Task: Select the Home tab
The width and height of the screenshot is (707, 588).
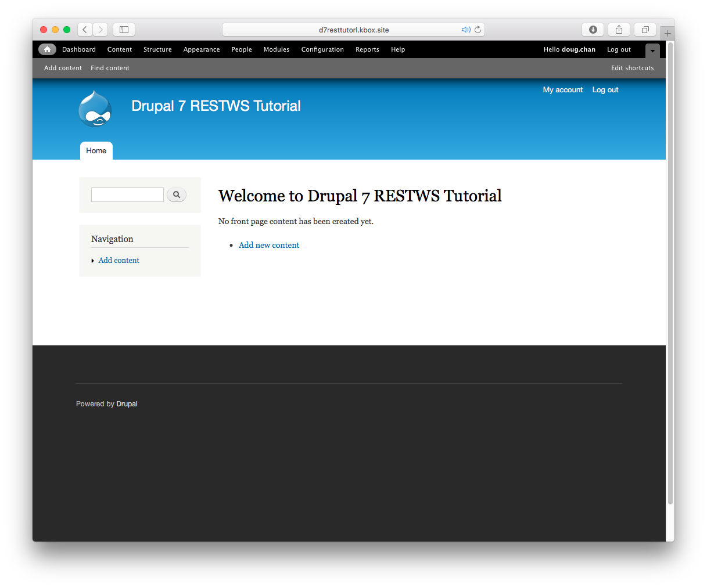Action: pyautogui.click(x=96, y=150)
